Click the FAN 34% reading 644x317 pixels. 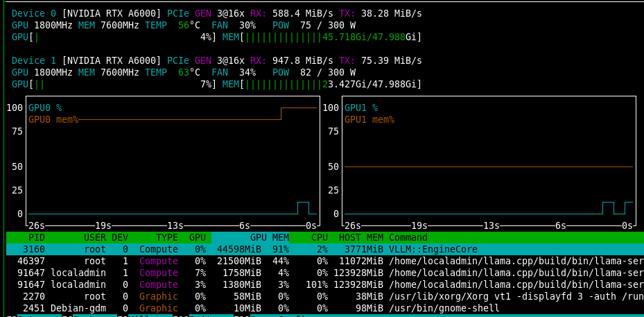pyautogui.click(x=234, y=72)
